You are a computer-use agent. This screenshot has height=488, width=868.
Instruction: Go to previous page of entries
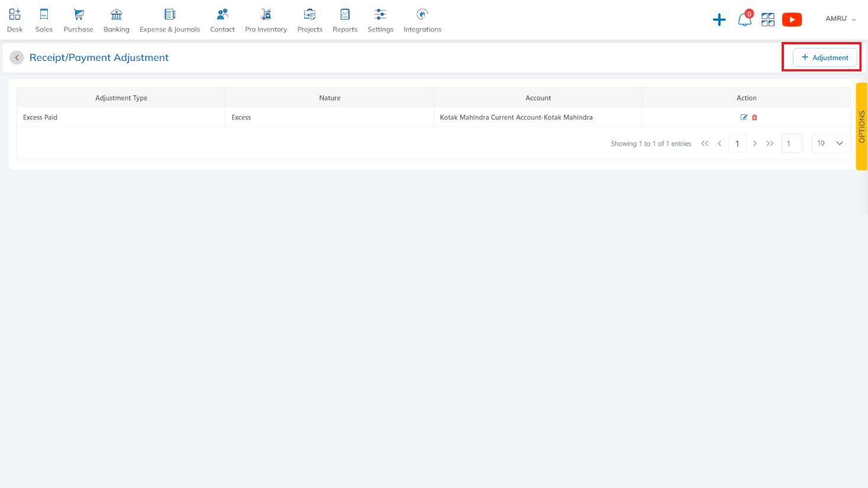coord(719,143)
